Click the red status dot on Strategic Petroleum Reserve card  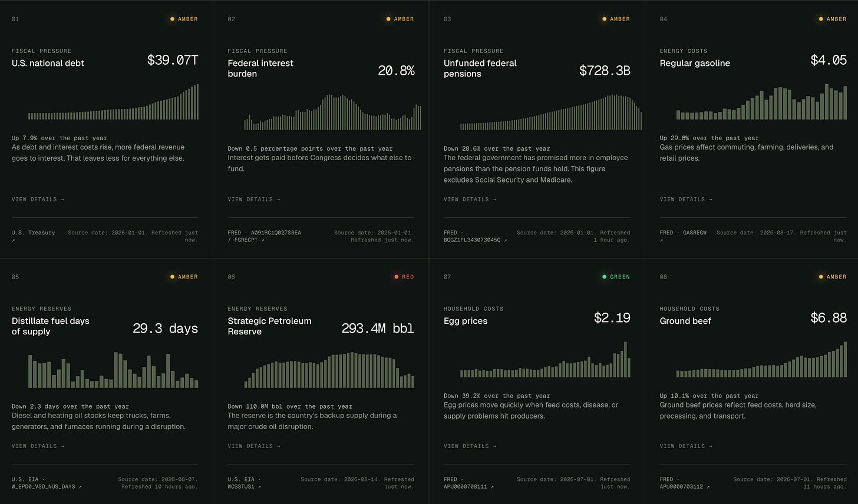(x=397, y=277)
